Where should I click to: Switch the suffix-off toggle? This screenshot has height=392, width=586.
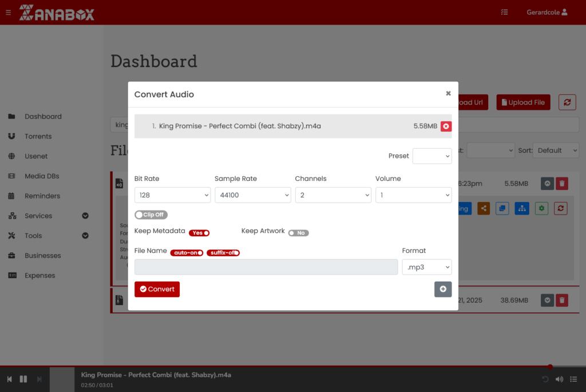223,252
